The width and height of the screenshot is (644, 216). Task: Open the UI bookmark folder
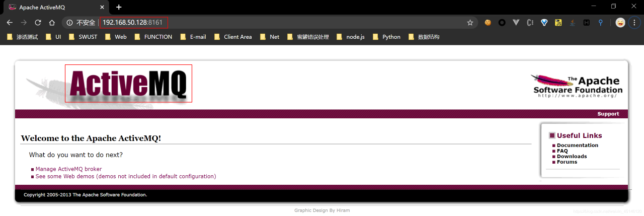pyautogui.click(x=53, y=37)
